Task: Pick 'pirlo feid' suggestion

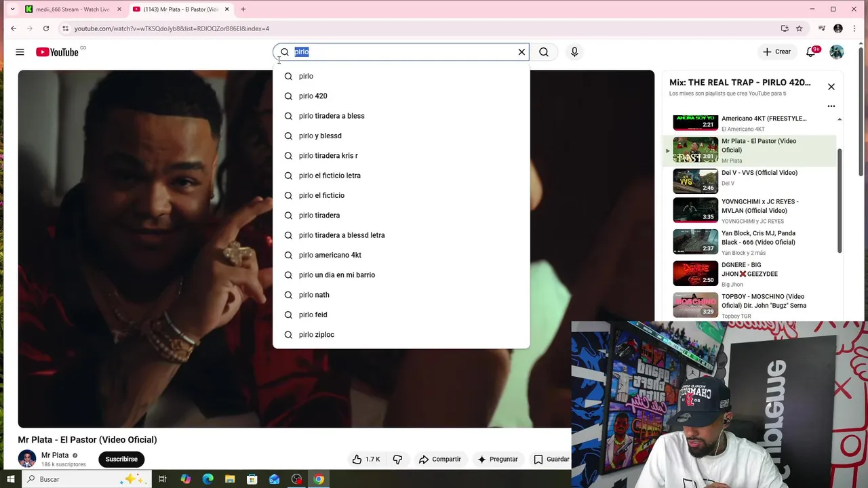Action: coord(401,314)
